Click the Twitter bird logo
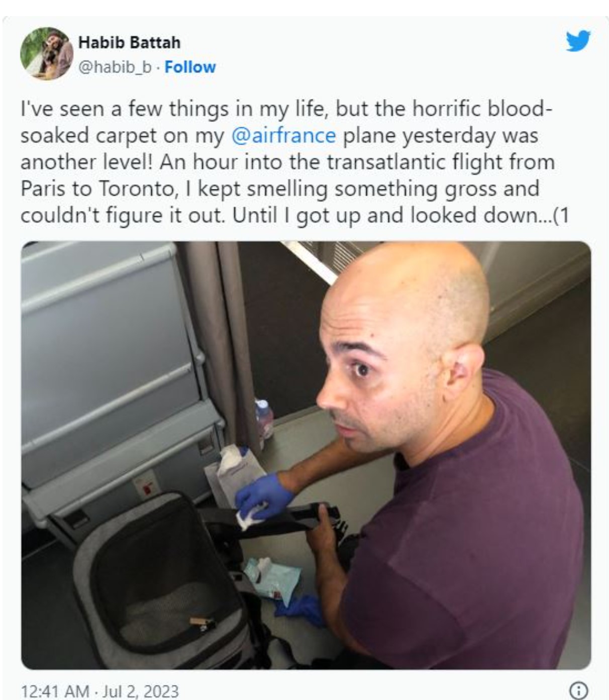 point(578,41)
